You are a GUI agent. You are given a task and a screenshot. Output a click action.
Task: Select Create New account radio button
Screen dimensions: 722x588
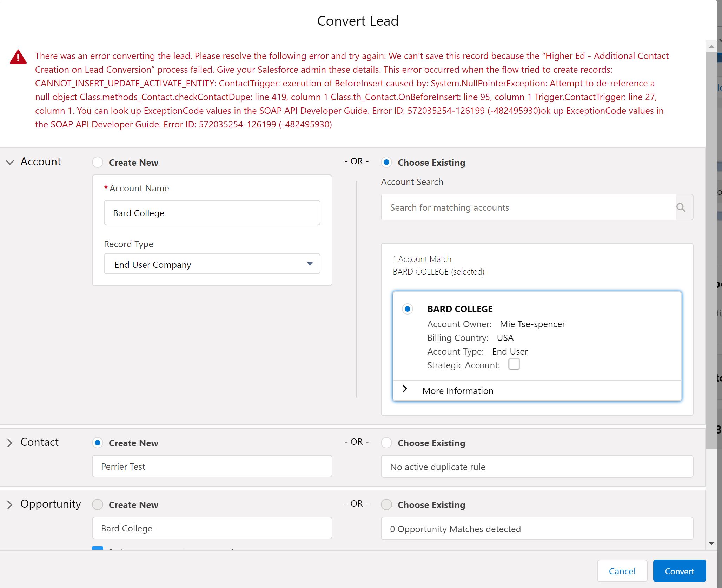coord(98,162)
